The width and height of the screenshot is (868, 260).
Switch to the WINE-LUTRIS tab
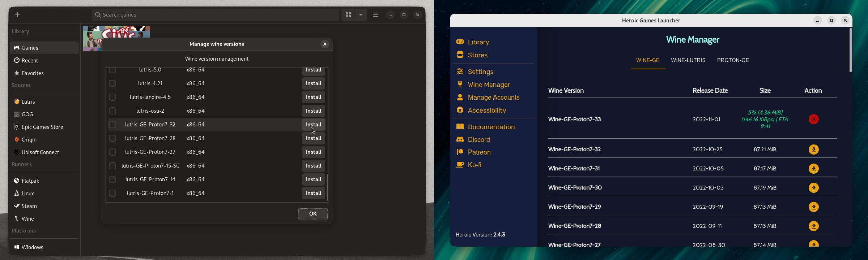click(688, 60)
